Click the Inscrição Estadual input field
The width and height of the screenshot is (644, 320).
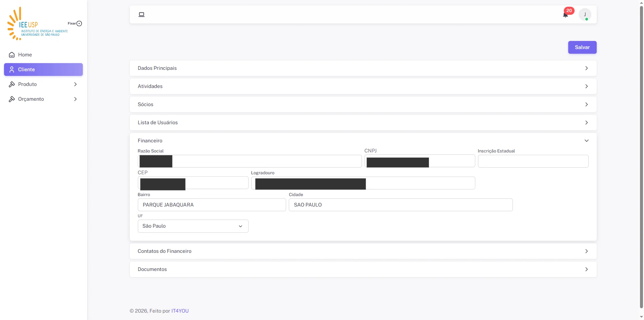click(533, 161)
